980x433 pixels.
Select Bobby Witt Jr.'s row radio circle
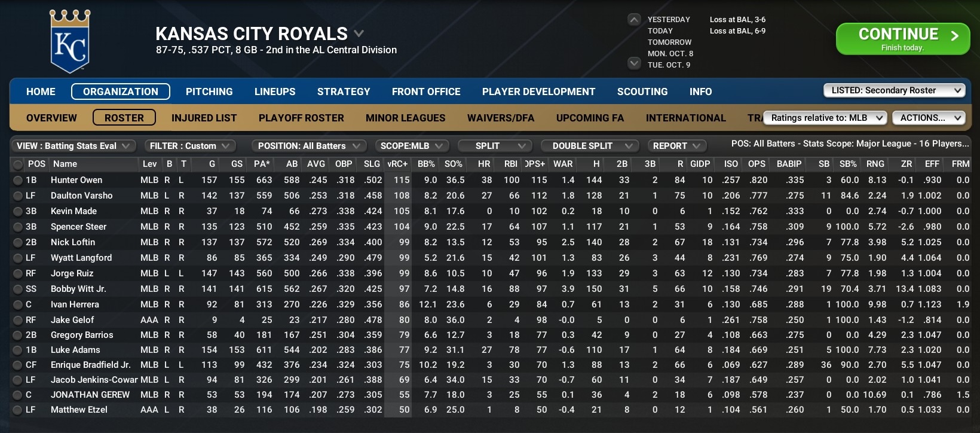[x=18, y=289]
